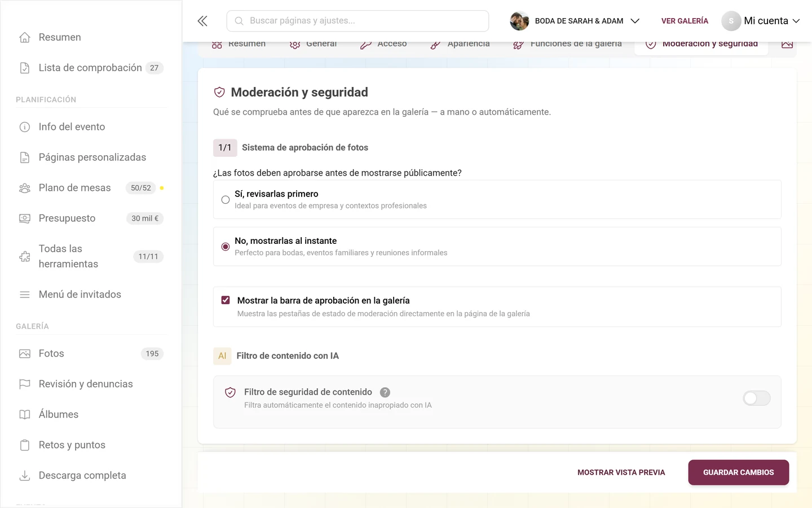The height and width of the screenshot is (508, 812).
Task: Open Plano de mesas in sidebar
Action: pos(91,188)
